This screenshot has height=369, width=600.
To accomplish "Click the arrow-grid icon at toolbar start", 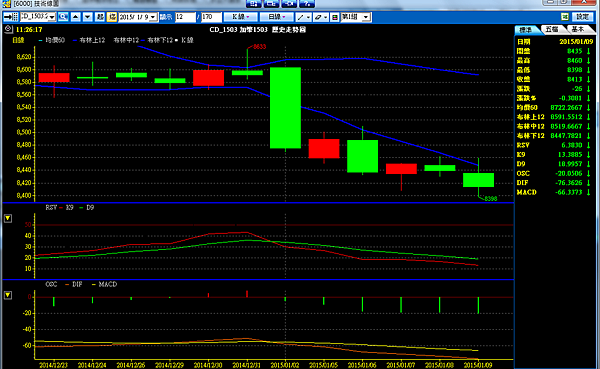I will (11, 17).
